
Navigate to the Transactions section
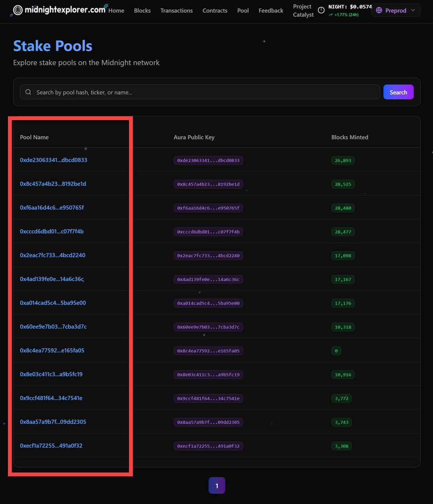pyautogui.click(x=177, y=10)
